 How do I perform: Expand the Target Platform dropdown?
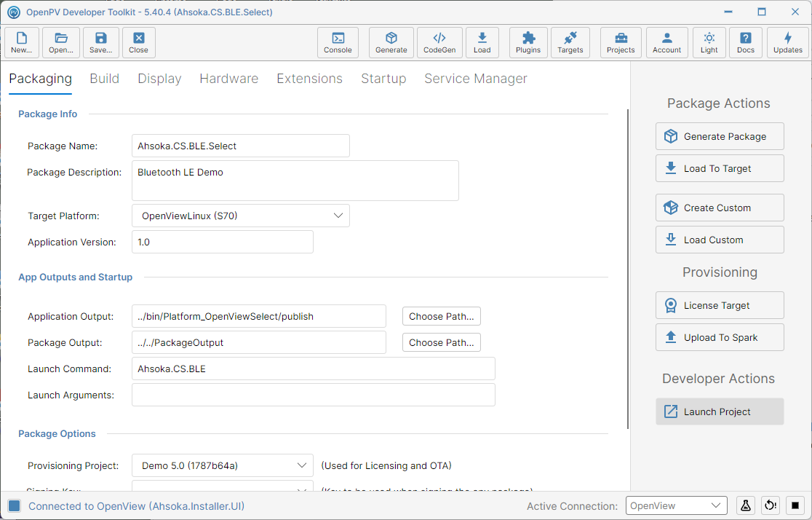click(241, 216)
